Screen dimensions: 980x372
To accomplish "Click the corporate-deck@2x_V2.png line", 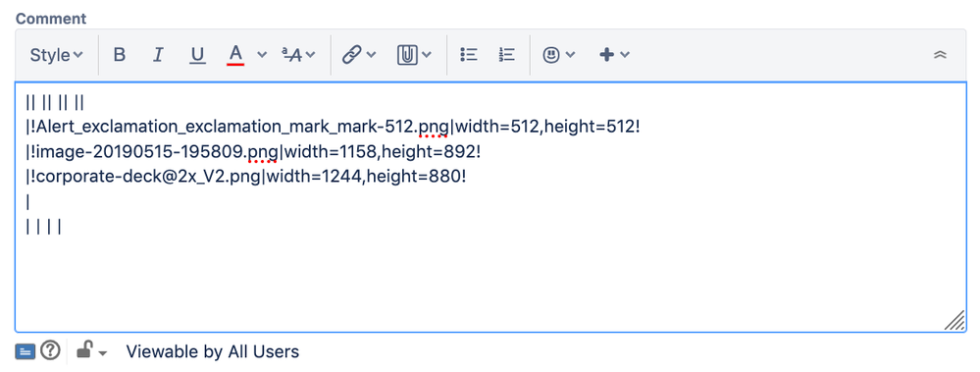I will tap(246, 177).
